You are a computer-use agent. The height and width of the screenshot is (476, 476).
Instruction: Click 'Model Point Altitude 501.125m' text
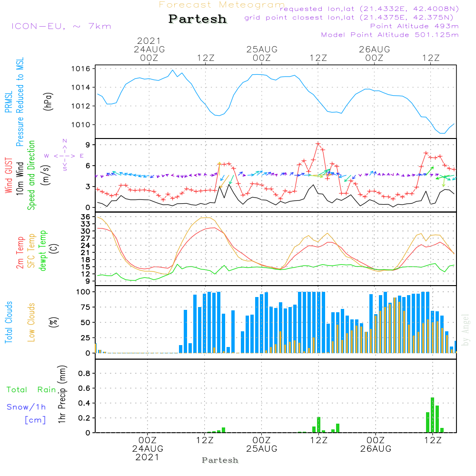tap(390, 35)
